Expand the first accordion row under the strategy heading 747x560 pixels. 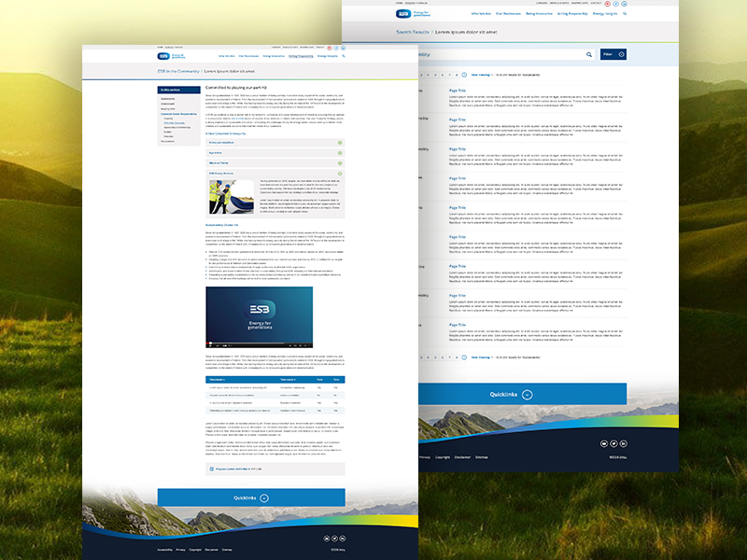[275, 143]
